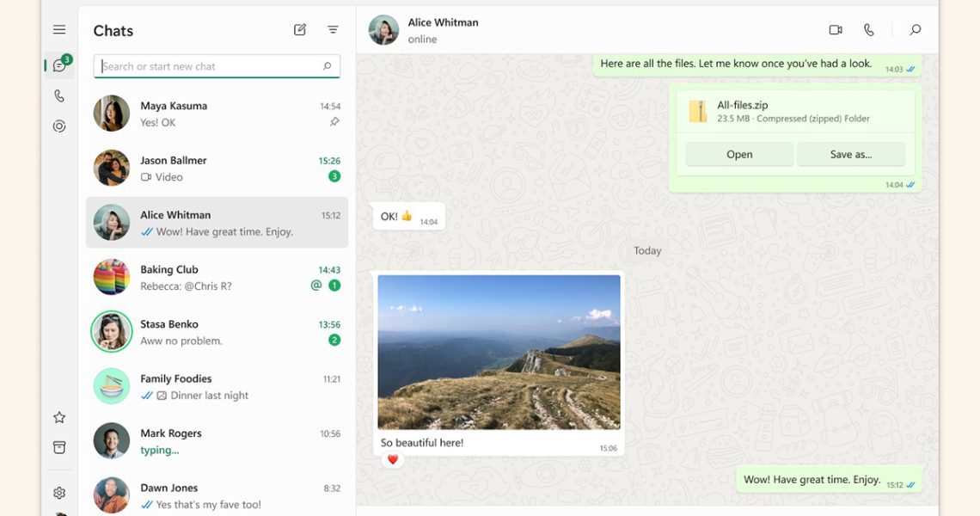Click the "Today" date separator
980x516 pixels.
[646, 251]
